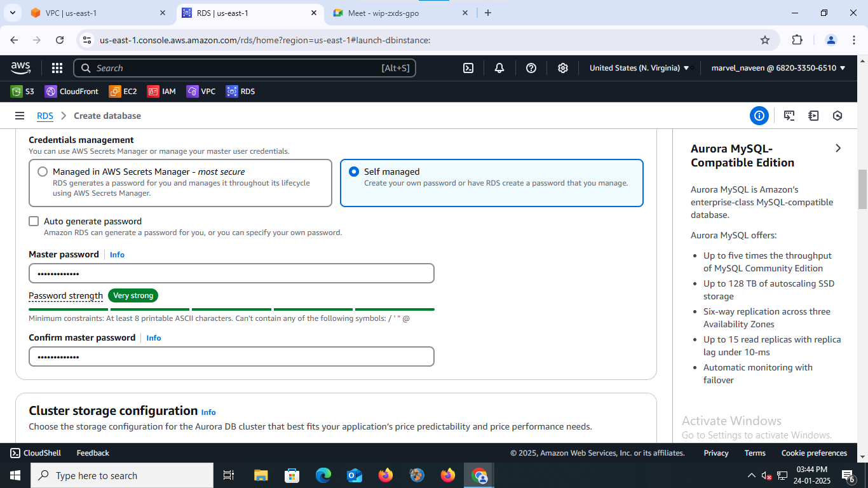Open the region selector United States (N. Virginia)

click(x=639, y=68)
